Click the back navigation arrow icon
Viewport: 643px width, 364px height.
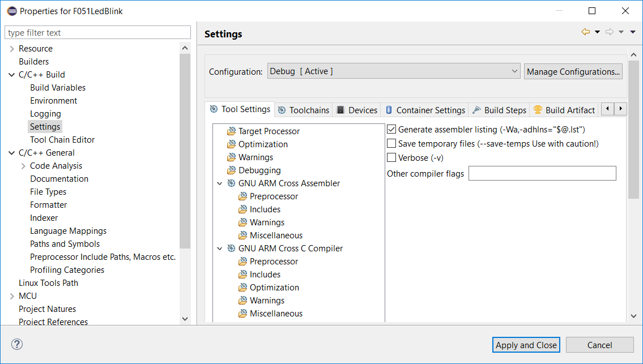pos(586,32)
